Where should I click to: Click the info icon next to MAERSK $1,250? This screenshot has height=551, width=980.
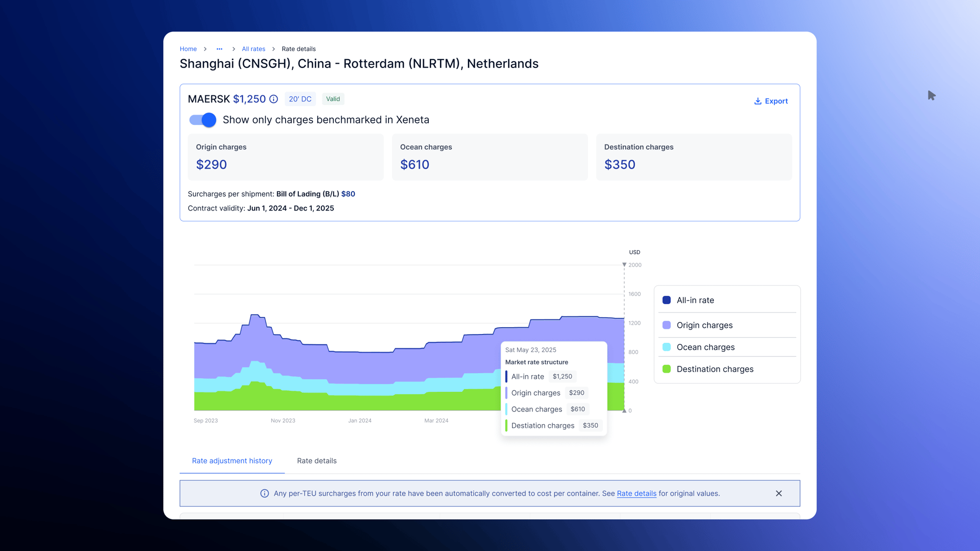tap(274, 99)
